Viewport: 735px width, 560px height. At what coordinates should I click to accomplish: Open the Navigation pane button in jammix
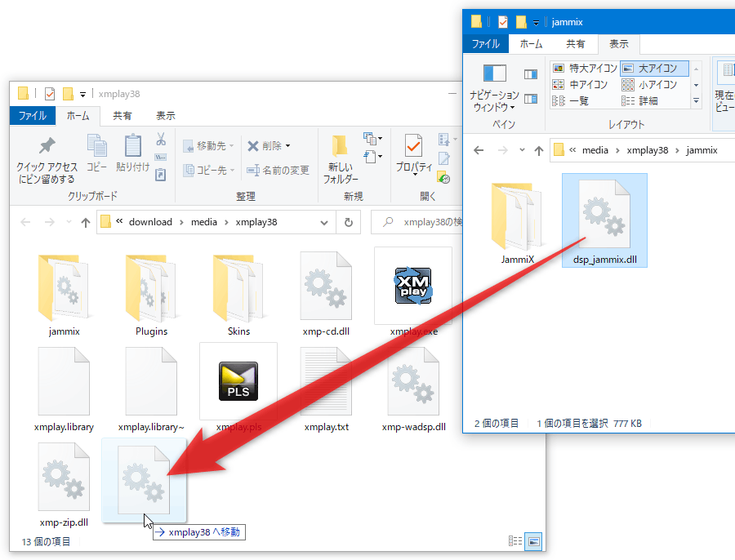[495, 88]
